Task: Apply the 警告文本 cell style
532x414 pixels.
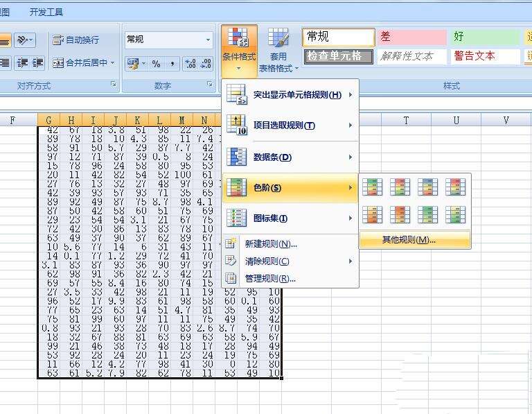Action: point(484,56)
